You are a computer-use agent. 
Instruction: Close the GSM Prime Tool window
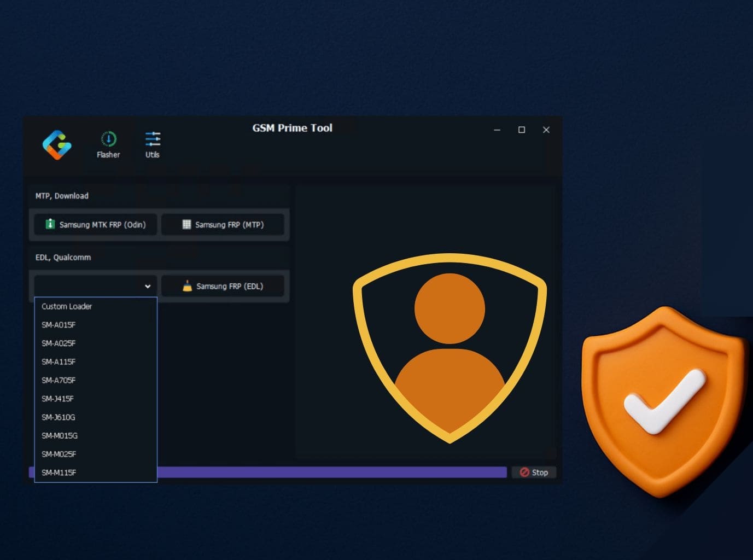pos(546,130)
